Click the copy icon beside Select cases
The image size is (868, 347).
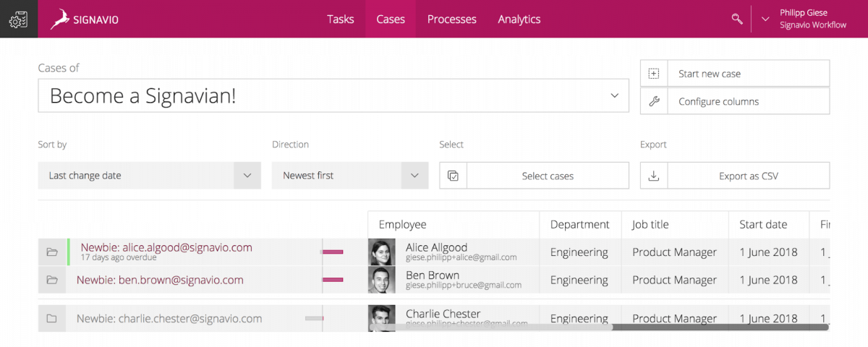pyautogui.click(x=453, y=176)
